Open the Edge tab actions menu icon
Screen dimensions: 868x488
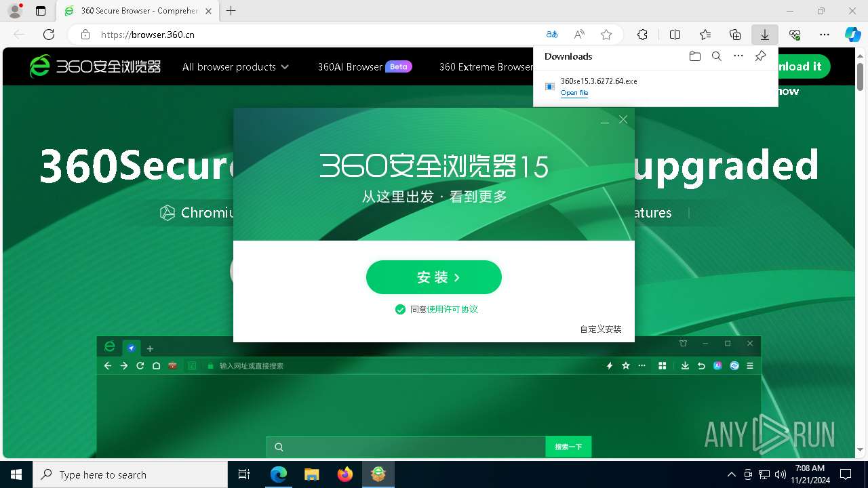[41, 11]
